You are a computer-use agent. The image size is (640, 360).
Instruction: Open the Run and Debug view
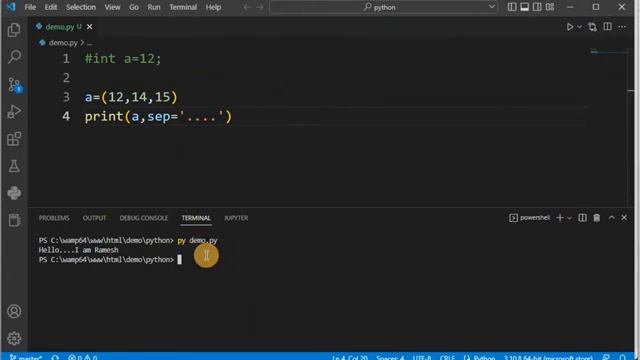(14, 111)
